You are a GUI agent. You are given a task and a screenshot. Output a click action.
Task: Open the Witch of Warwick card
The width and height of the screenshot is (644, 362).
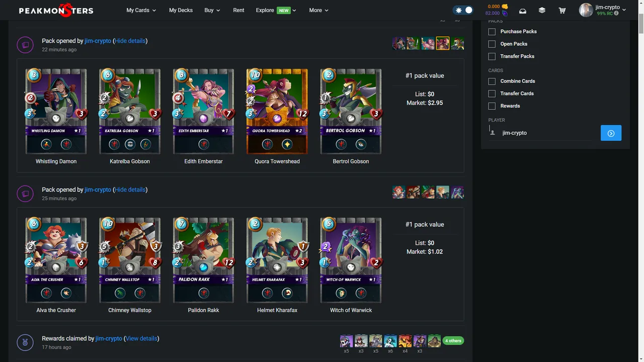pyautogui.click(x=351, y=260)
